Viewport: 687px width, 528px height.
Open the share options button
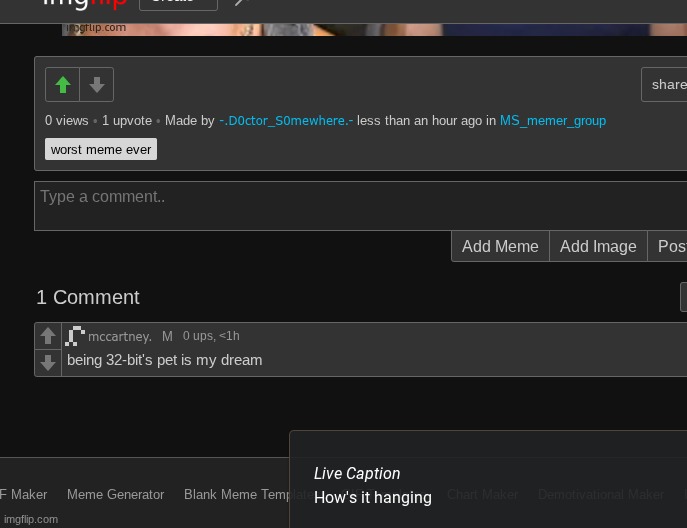coord(665,85)
